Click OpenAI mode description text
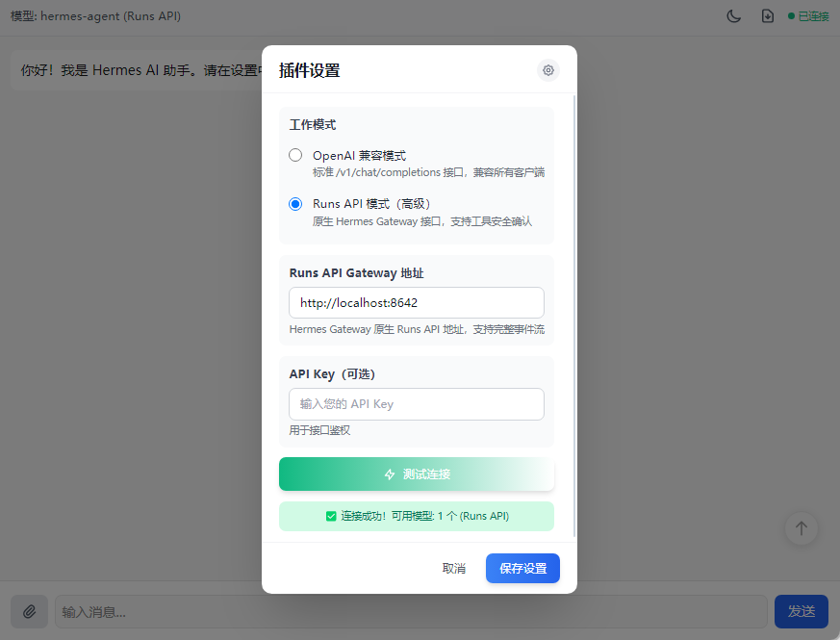The image size is (840, 640). coord(428,172)
